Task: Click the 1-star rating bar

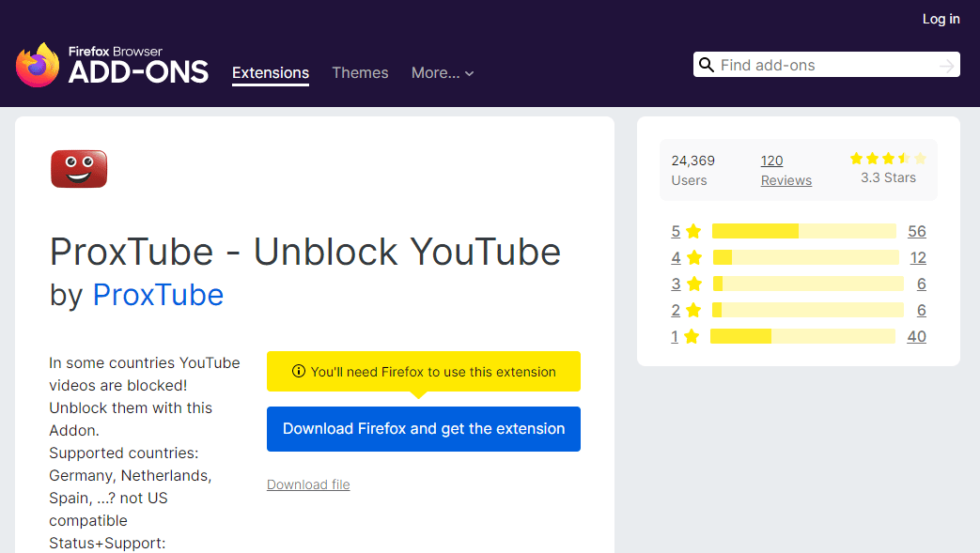Action: pos(802,336)
